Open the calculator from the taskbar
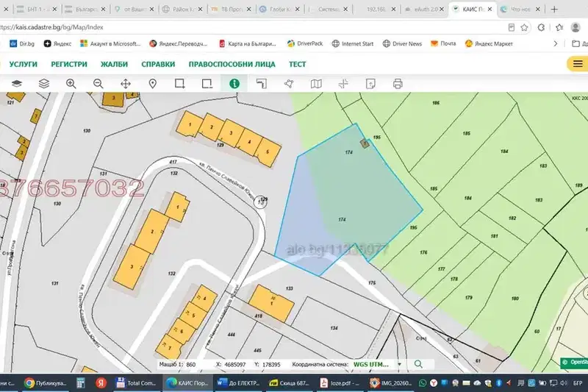588x392 pixels. coord(80,383)
